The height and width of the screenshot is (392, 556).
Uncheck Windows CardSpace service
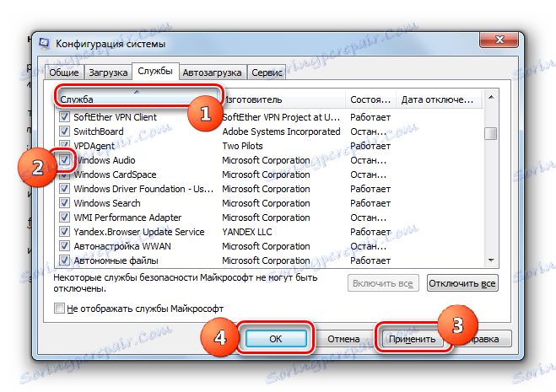coord(64,174)
